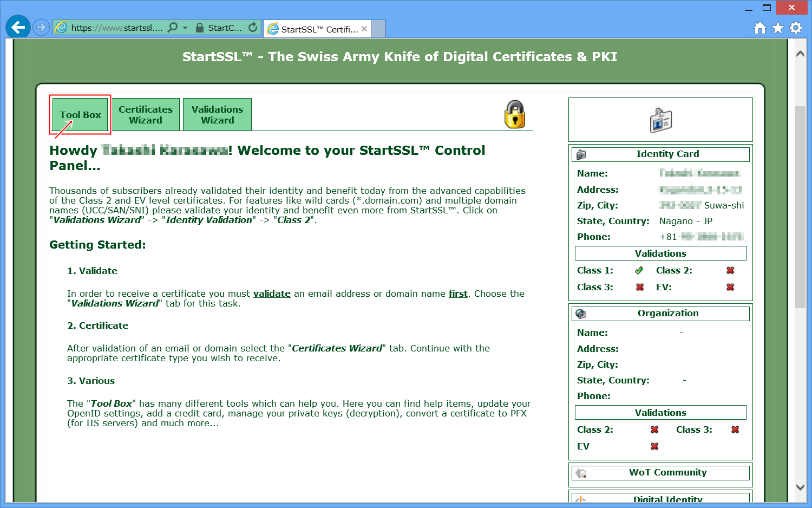Close the StartSSL browser tab
The image size is (812, 508).
[364, 29]
